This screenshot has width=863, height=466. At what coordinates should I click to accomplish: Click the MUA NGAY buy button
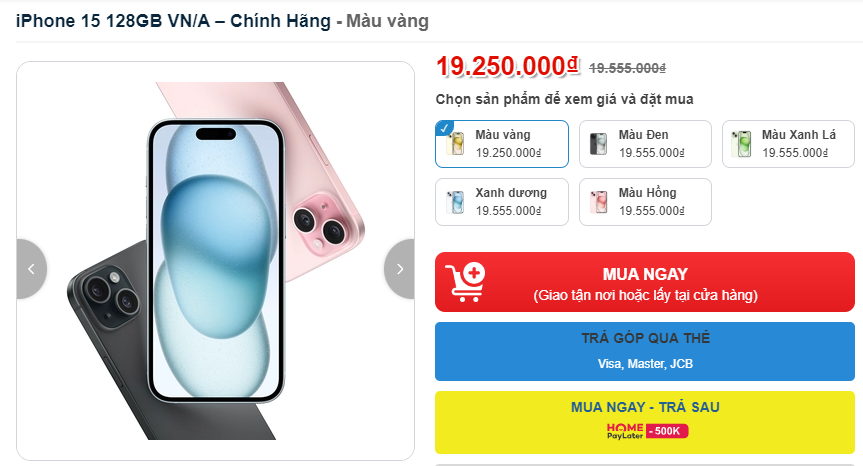tap(645, 282)
